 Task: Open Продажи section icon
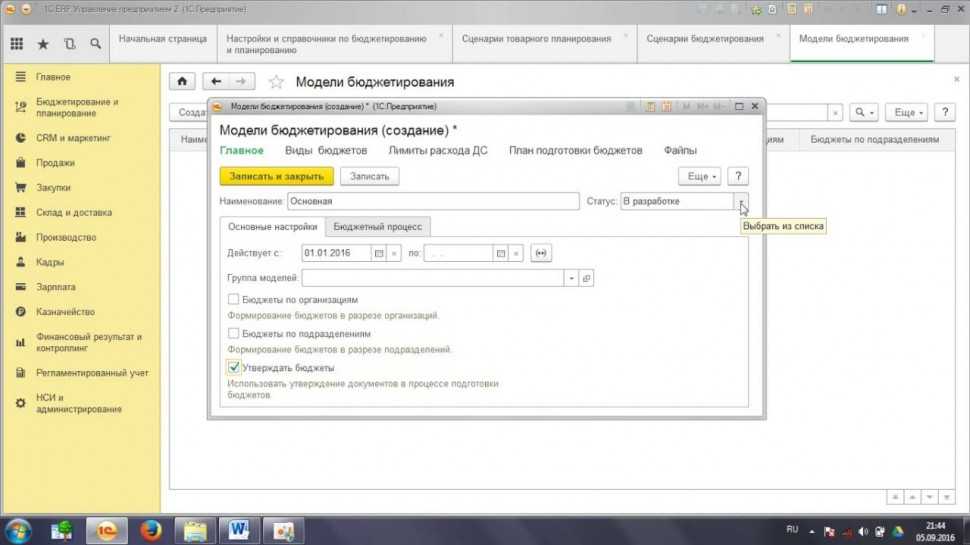(20, 163)
